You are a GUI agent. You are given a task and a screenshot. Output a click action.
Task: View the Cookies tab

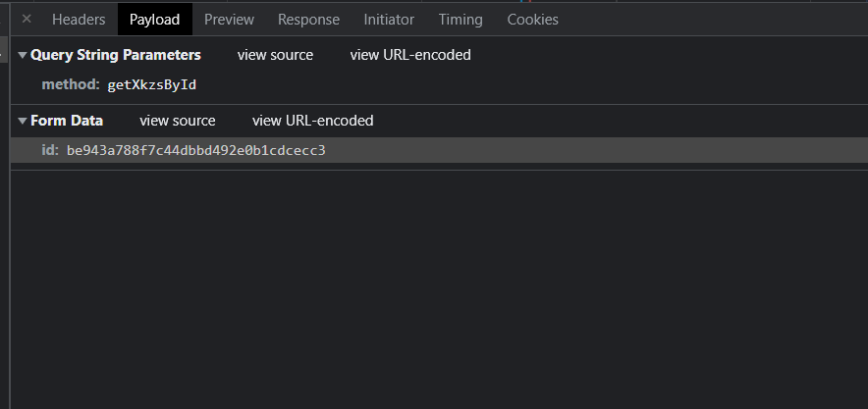pyautogui.click(x=532, y=20)
